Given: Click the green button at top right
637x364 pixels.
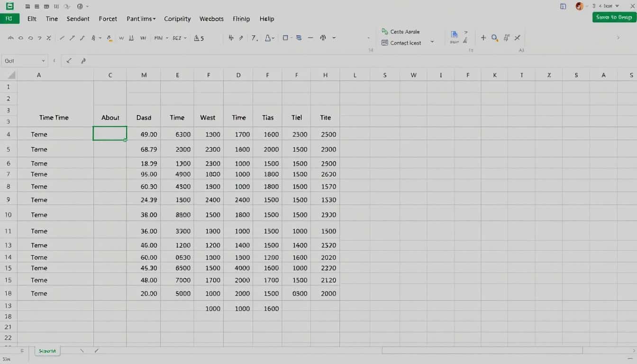Looking at the screenshot, I should (x=614, y=17).
